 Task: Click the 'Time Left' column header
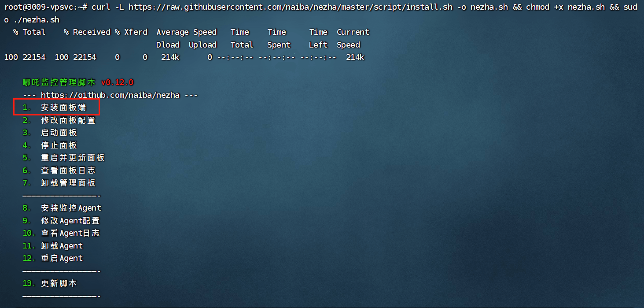(318, 38)
